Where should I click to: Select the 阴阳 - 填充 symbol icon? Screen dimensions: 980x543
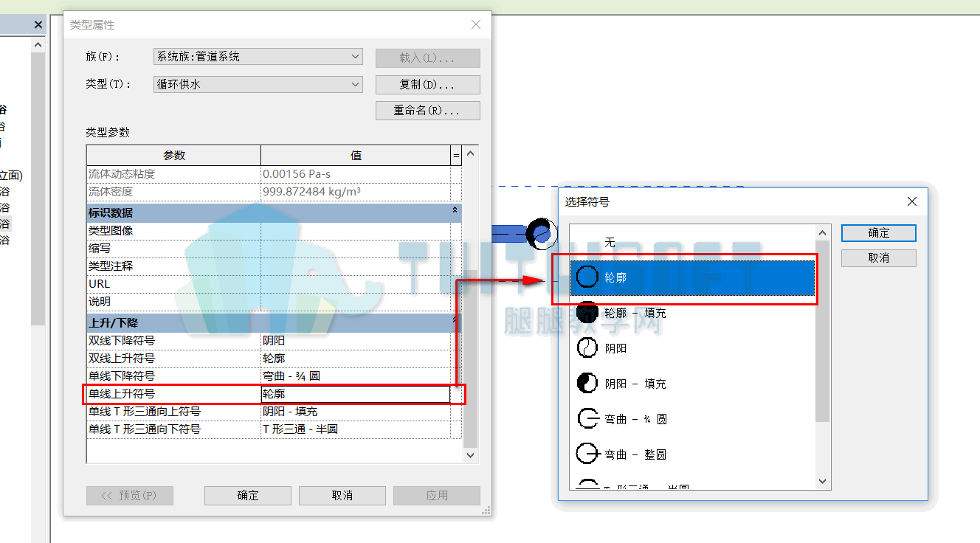pyautogui.click(x=587, y=383)
